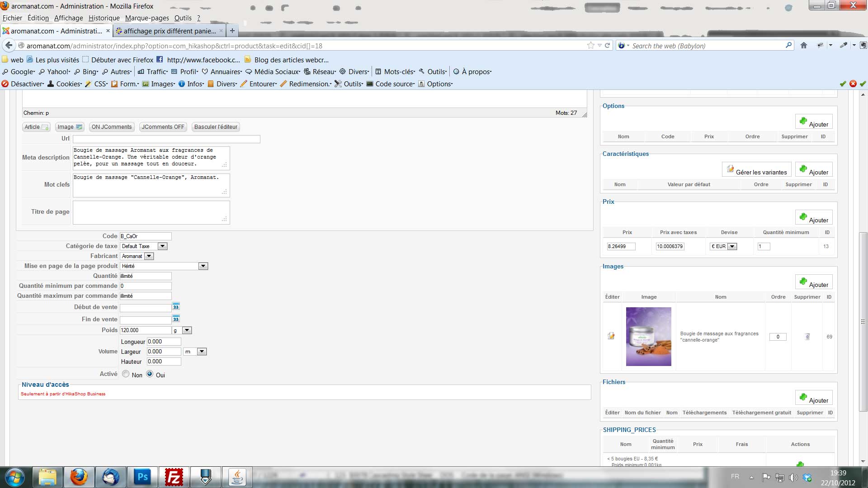Click the Quantité minimum par commande field
Screen dimensions: 868x488
[x=146, y=286]
